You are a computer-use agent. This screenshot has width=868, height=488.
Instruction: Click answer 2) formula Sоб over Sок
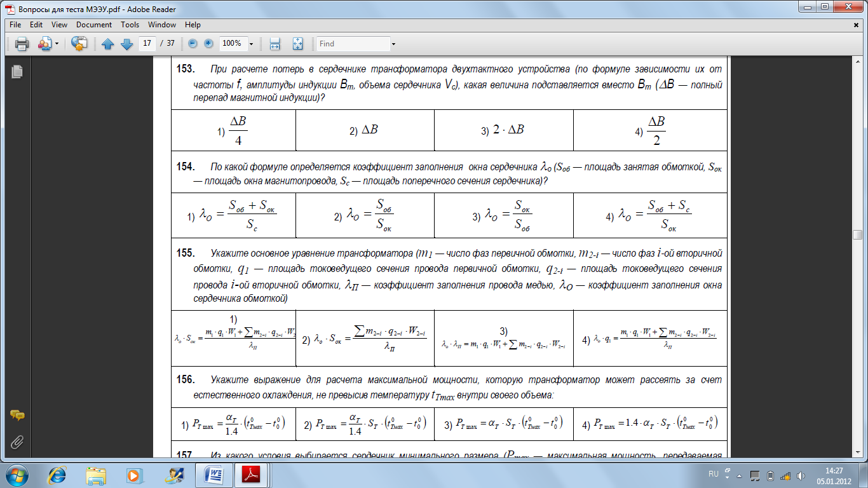click(x=364, y=216)
